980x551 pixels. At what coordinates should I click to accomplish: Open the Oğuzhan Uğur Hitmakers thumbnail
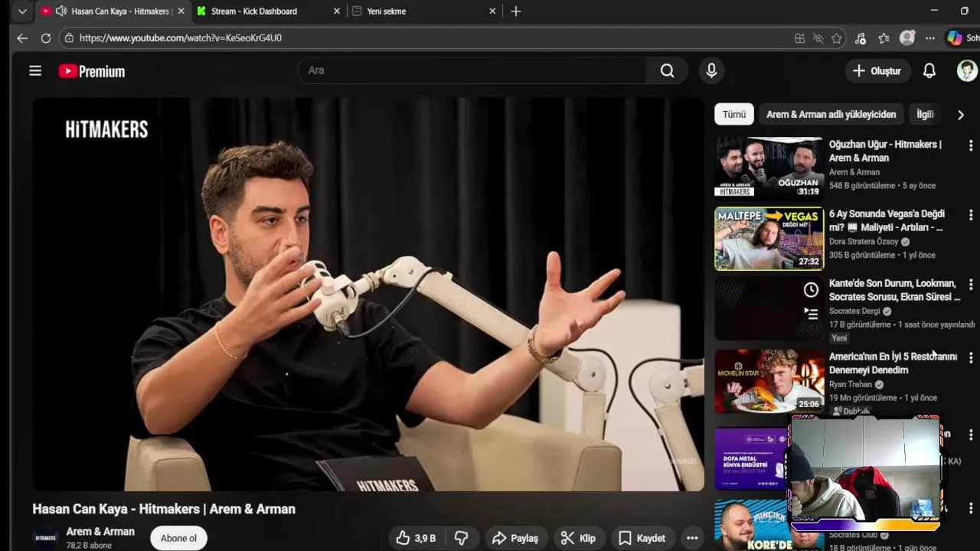(769, 168)
